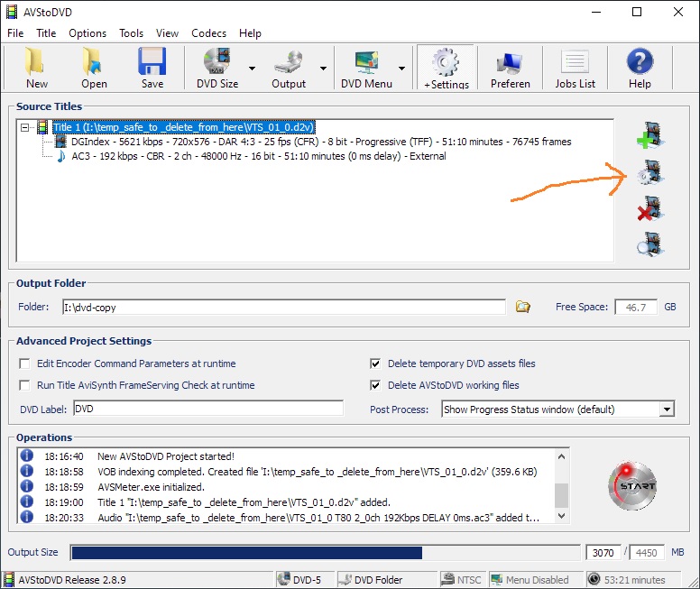Click the 4450 MB capacity field
The width and height of the screenshot is (700, 589).
tap(646, 552)
